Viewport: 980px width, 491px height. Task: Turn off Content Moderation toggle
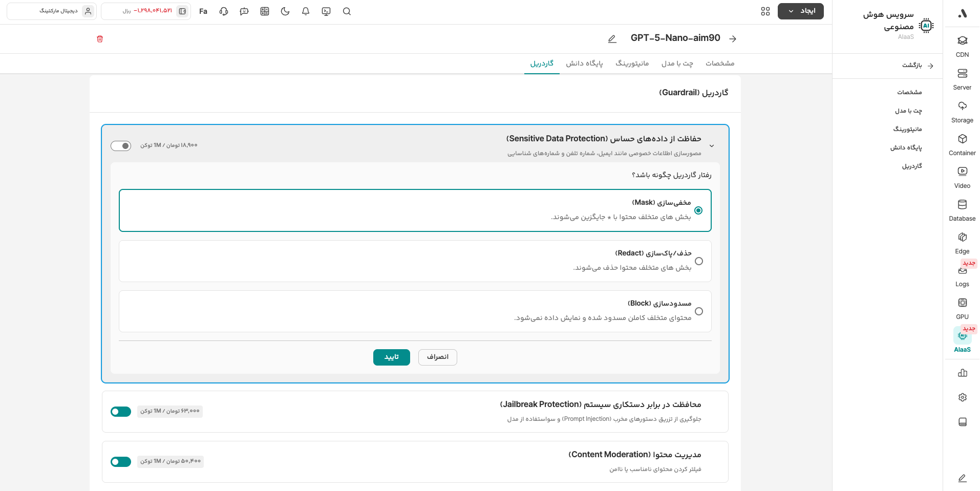(x=121, y=462)
